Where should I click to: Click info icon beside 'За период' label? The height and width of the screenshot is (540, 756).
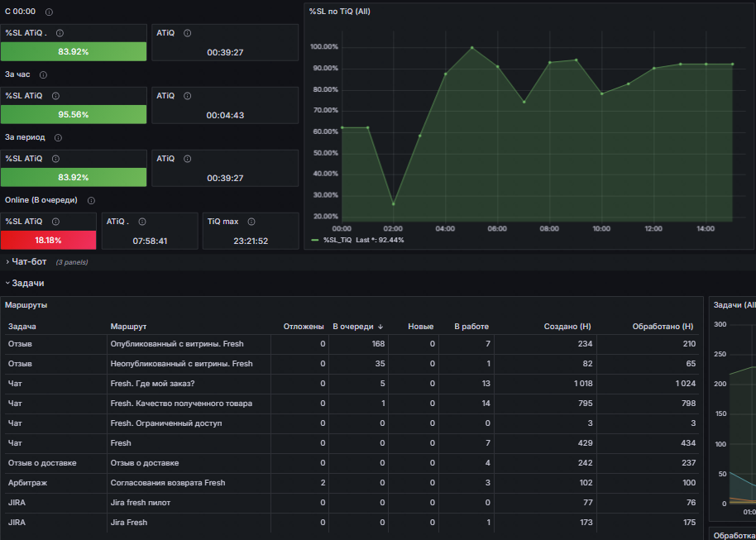click(59, 138)
